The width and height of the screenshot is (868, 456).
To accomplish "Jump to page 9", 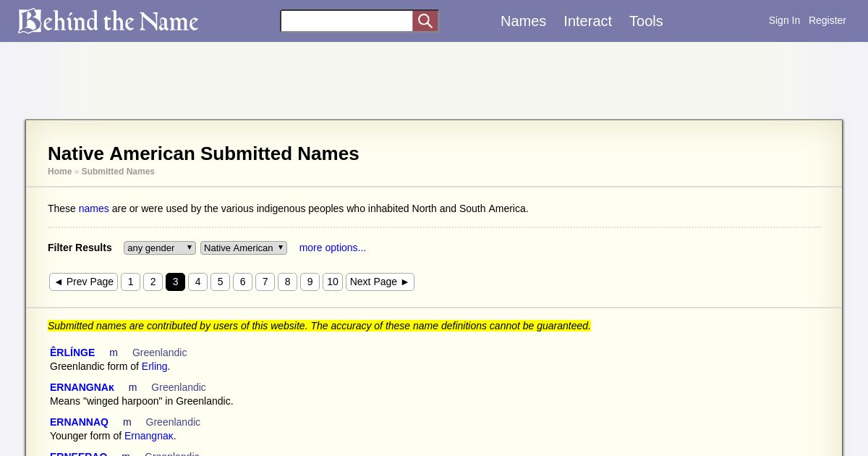I will (310, 282).
